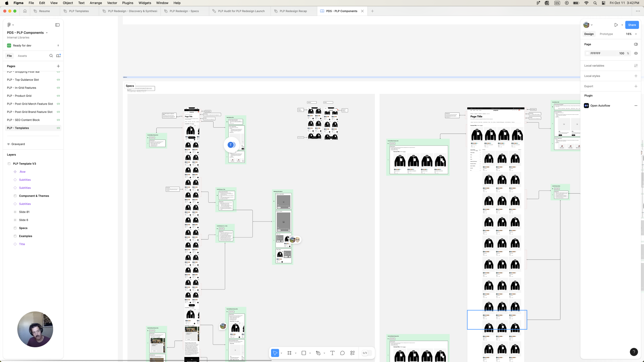
Task: Open the Arrange menu
Action: (96, 3)
